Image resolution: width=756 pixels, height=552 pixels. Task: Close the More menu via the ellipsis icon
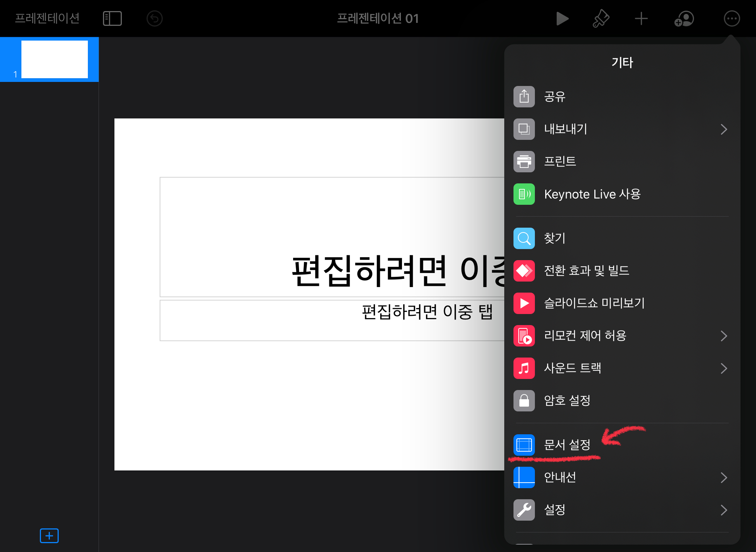click(x=732, y=18)
